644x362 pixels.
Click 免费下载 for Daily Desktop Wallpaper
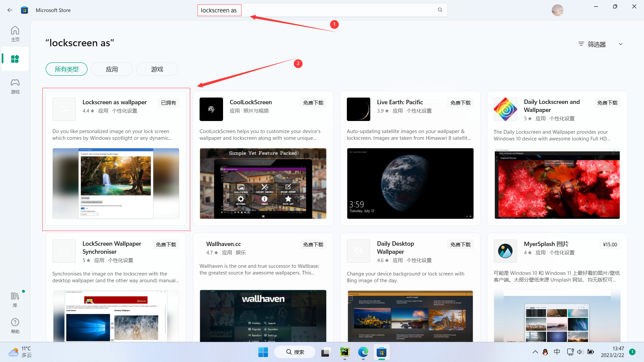click(461, 244)
